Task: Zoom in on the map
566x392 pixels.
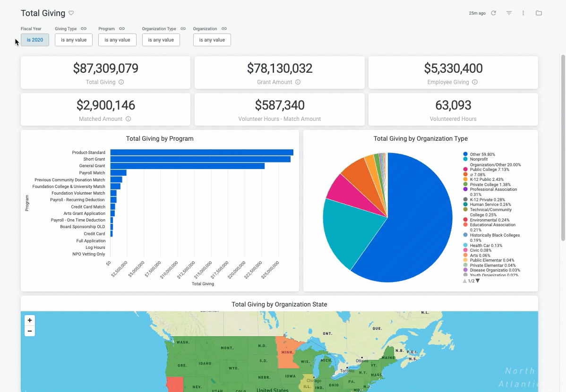Action: pos(30,320)
